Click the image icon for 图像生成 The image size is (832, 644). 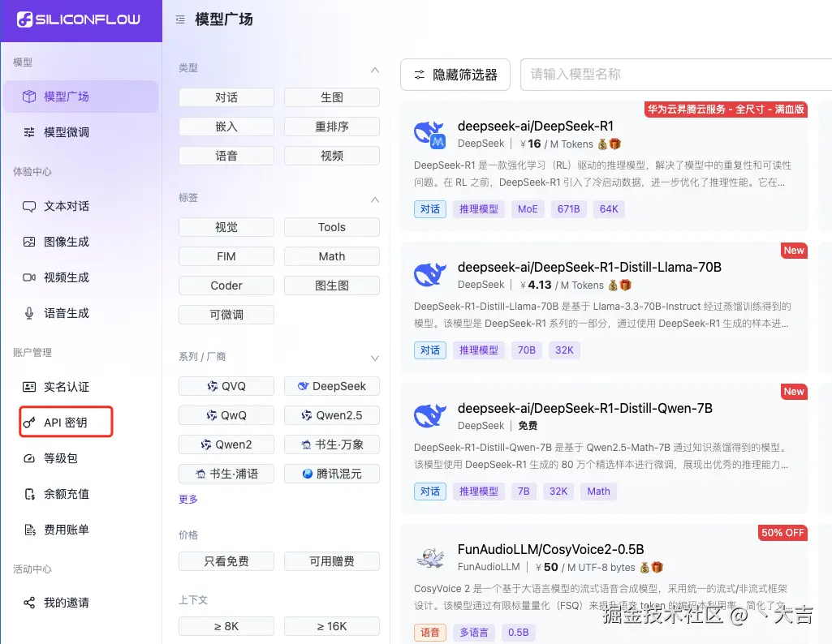(x=29, y=242)
